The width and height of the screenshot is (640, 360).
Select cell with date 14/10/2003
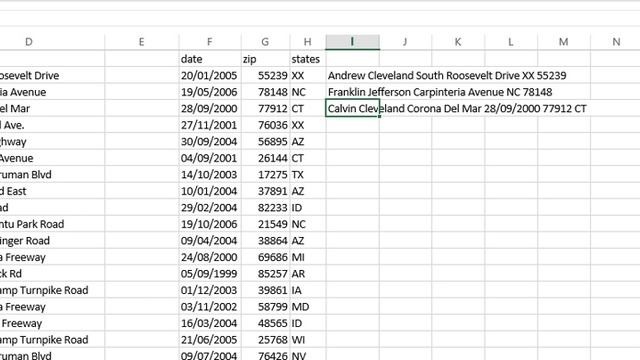coord(210,175)
